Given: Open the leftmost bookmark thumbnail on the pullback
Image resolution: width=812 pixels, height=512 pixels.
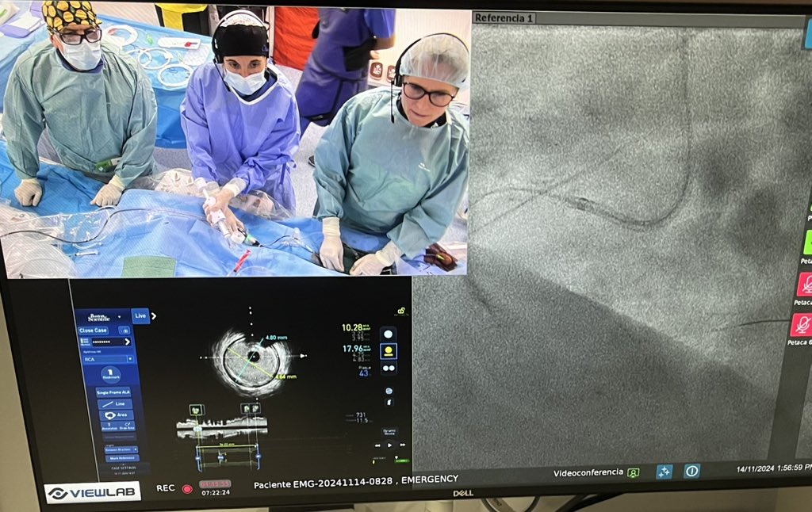Looking at the screenshot, I should tap(197, 410).
